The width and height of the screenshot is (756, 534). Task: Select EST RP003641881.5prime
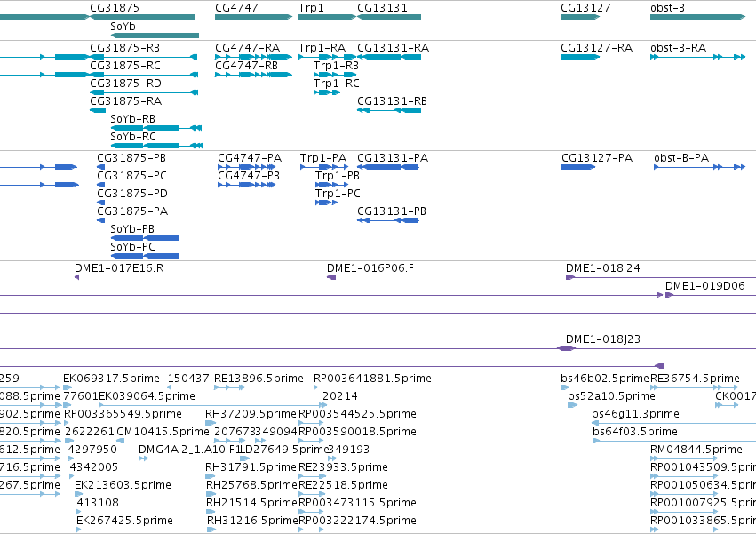[316, 387]
